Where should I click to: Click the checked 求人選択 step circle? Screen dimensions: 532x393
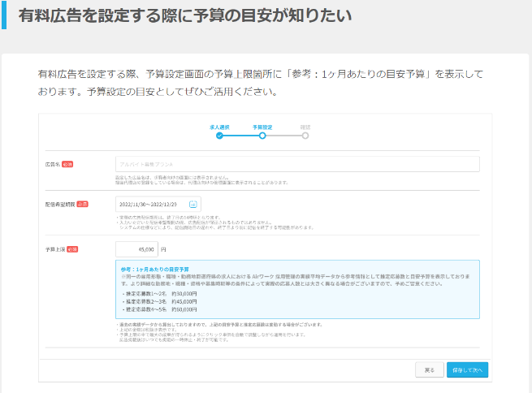219,136
